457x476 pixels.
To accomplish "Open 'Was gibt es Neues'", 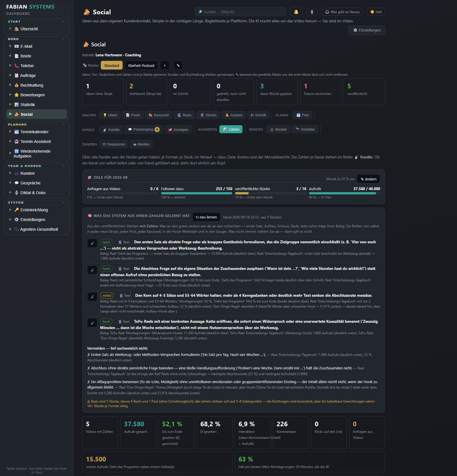I will click(342, 12).
